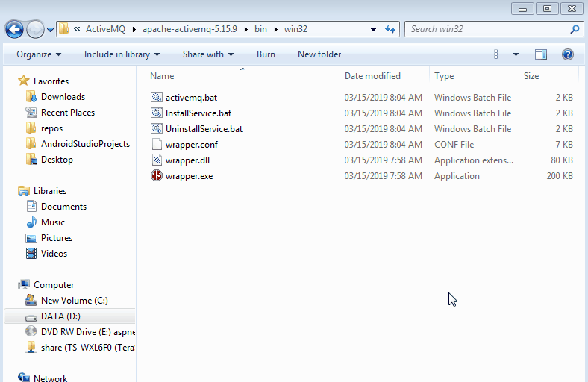Click Burn in the toolbar

[266, 54]
